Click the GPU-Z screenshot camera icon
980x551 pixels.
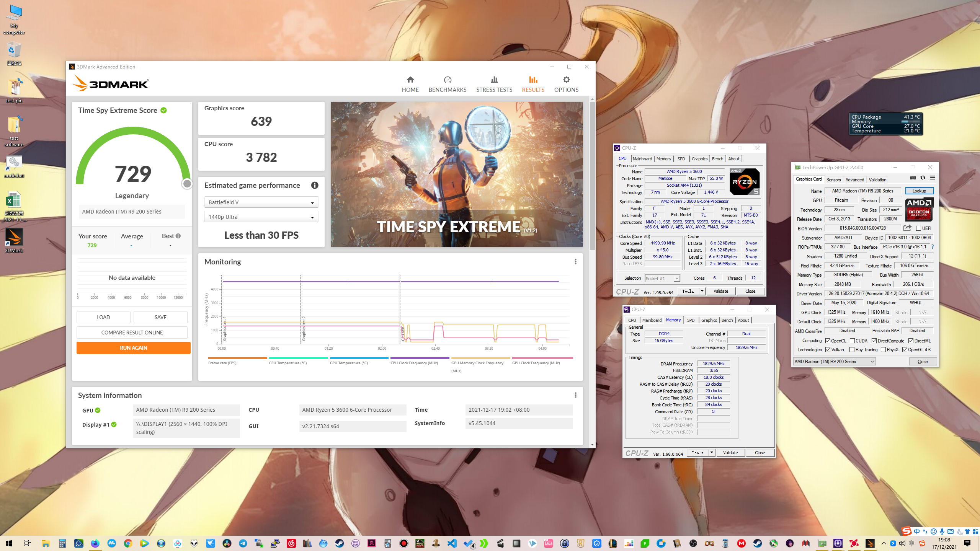coord(913,178)
